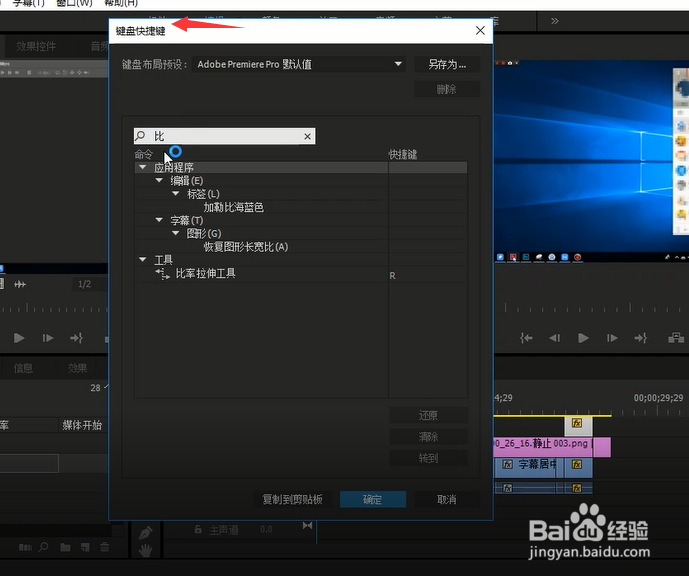
Task: Click the bowtie icon beside 主声道 value
Action: pyautogui.click(x=308, y=525)
